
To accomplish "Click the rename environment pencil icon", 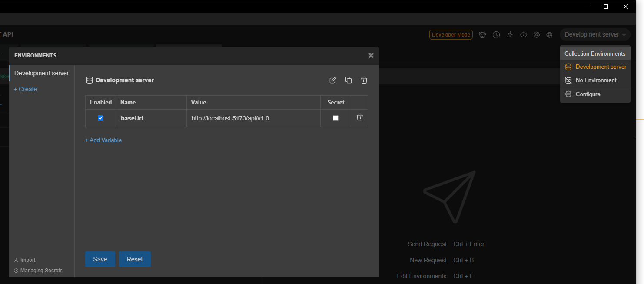I will tap(333, 80).
